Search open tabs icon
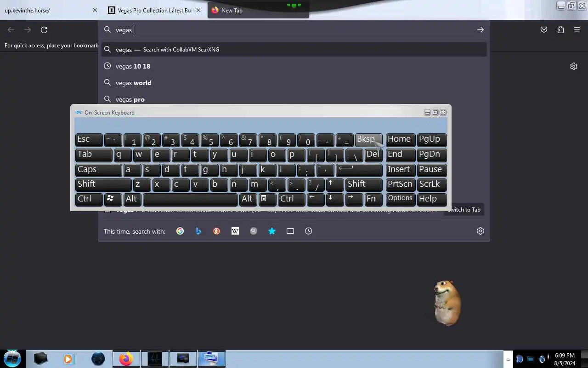588x368 pixels. coord(290,231)
